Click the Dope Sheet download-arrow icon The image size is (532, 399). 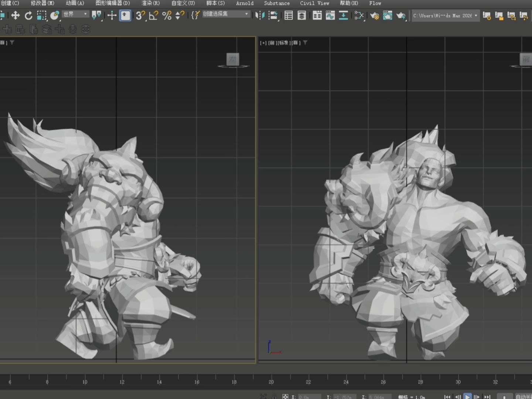coord(343,16)
